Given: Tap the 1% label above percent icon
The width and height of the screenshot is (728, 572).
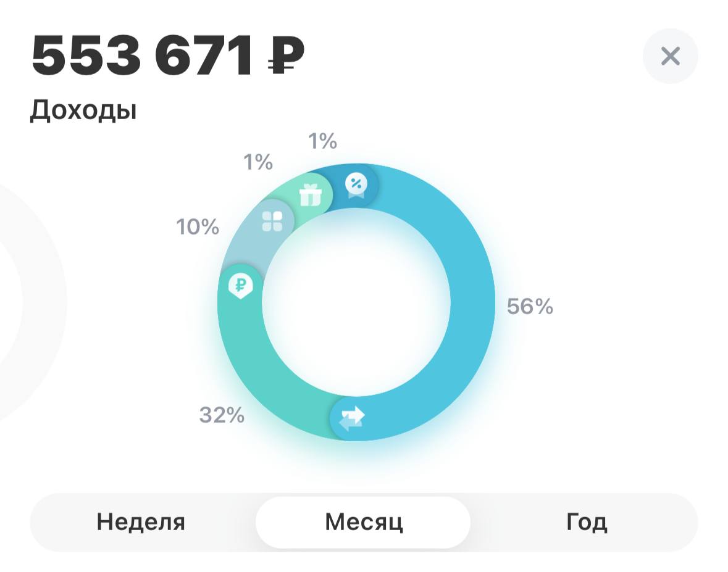Looking at the screenshot, I should point(323,141).
